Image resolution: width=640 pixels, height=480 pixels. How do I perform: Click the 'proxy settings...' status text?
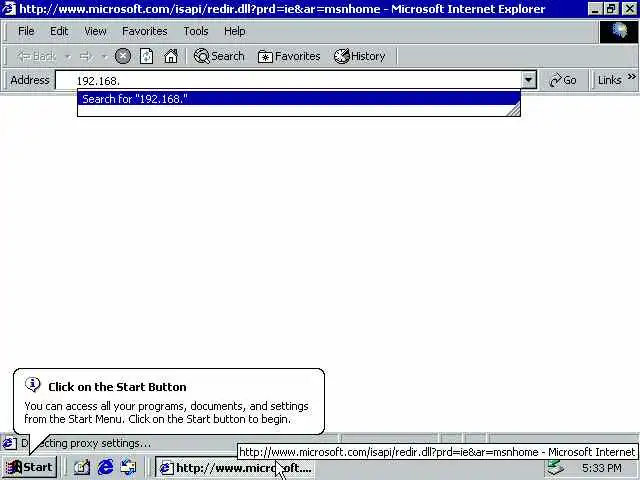coord(110,443)
